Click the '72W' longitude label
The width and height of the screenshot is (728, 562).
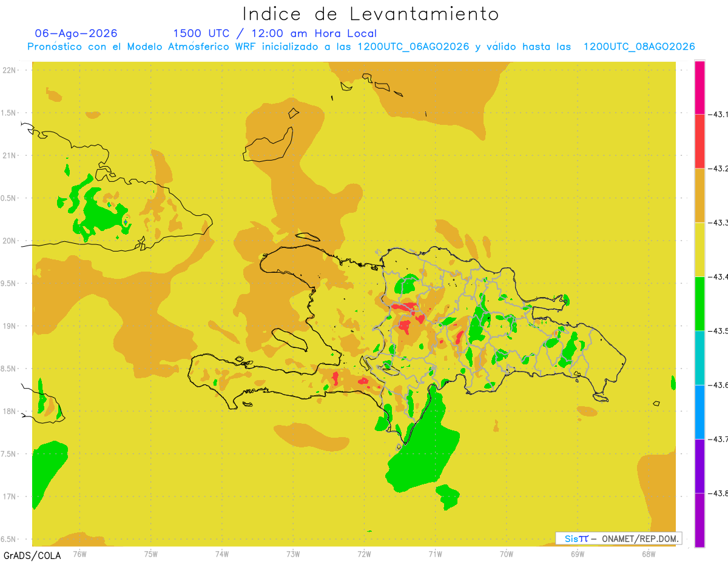[364, 554]
